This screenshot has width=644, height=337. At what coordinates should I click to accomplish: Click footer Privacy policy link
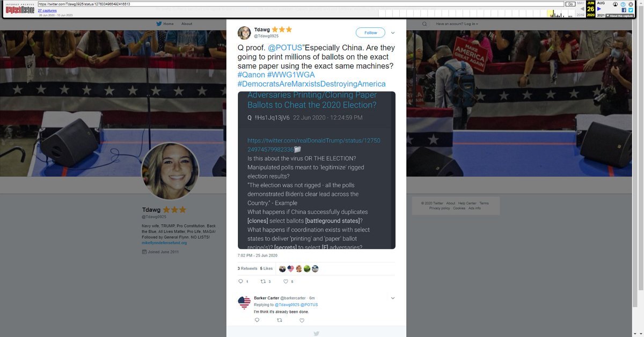click(440, 208)
